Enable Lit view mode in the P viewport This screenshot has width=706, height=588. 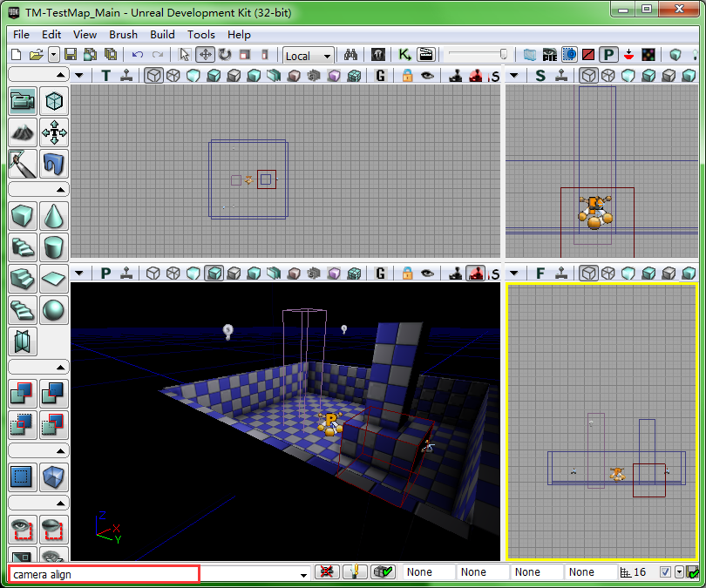(214, 273)
